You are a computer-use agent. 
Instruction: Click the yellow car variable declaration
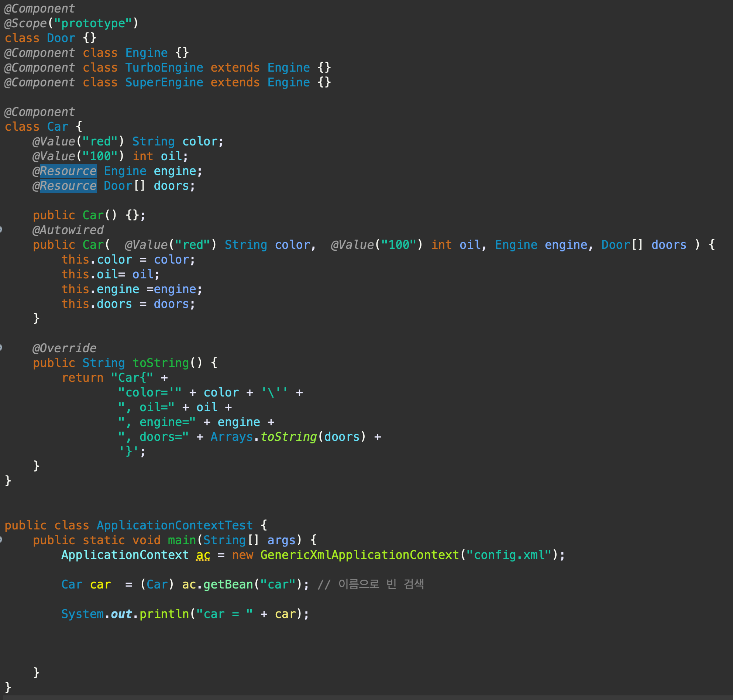pyautogui.click(x=100, y=584)
